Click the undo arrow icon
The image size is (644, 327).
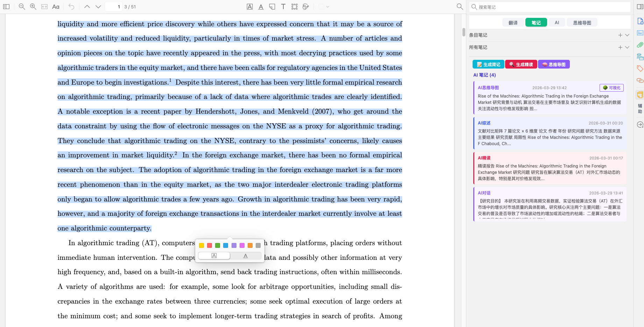point(71,7)
